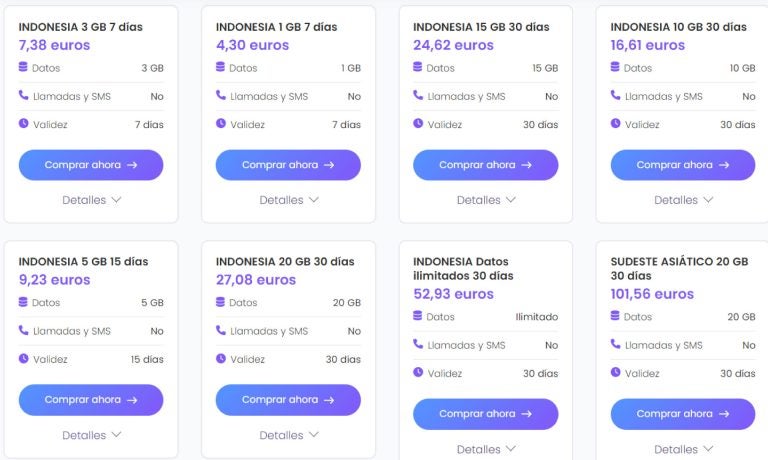Screen dimensions: 768x460
Task: Click data icon in unlimited data card
Action: tap(418, 316)
